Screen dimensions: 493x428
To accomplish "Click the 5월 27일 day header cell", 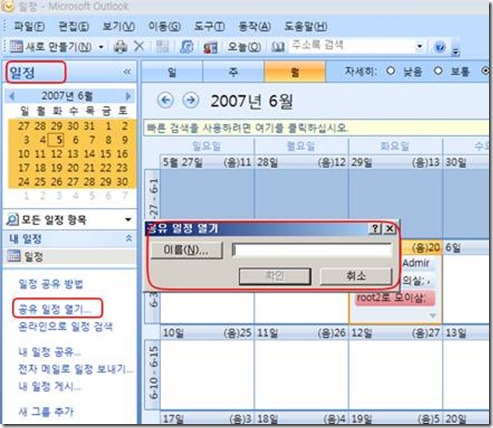I will tap(207, 162).
